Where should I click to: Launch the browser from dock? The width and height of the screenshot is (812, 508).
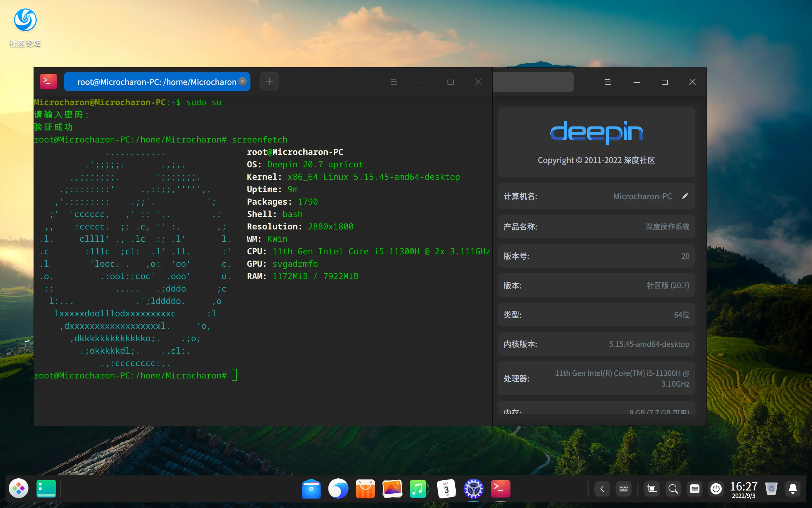click(338, 489)
